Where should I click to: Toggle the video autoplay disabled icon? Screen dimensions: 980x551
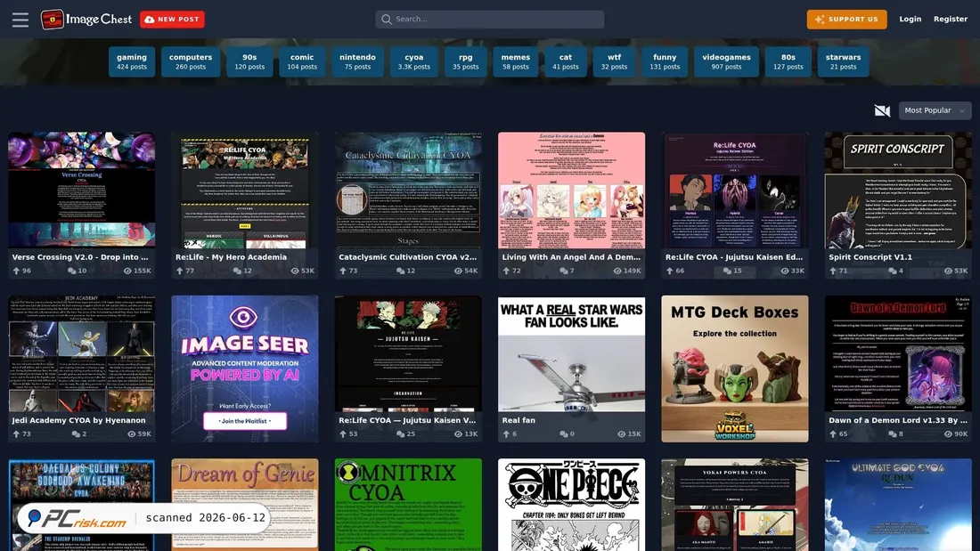coord(882,110)
